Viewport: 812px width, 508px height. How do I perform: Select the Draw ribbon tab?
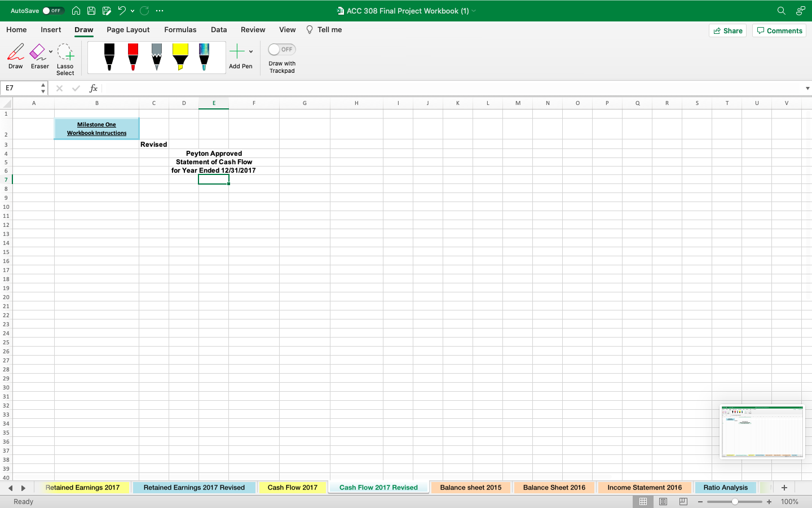(x=84, y=30)
